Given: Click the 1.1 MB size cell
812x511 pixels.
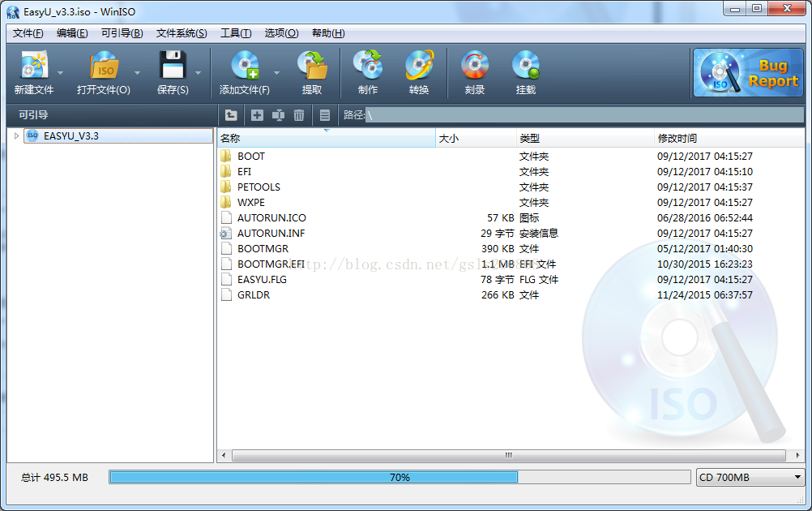Looking at the screenshot, I should click(x=498, y=264).
